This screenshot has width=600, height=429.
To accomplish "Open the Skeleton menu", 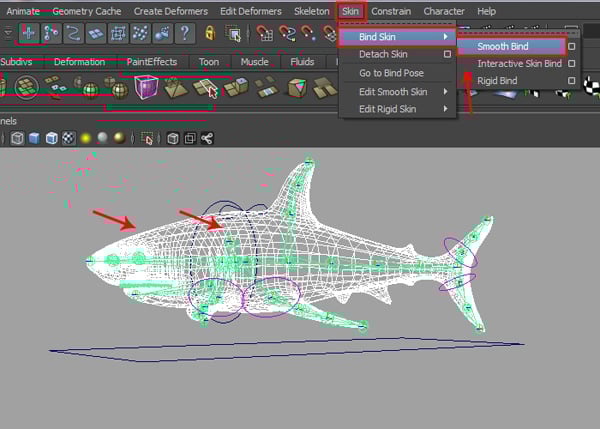I will click(x=311, y=11).
